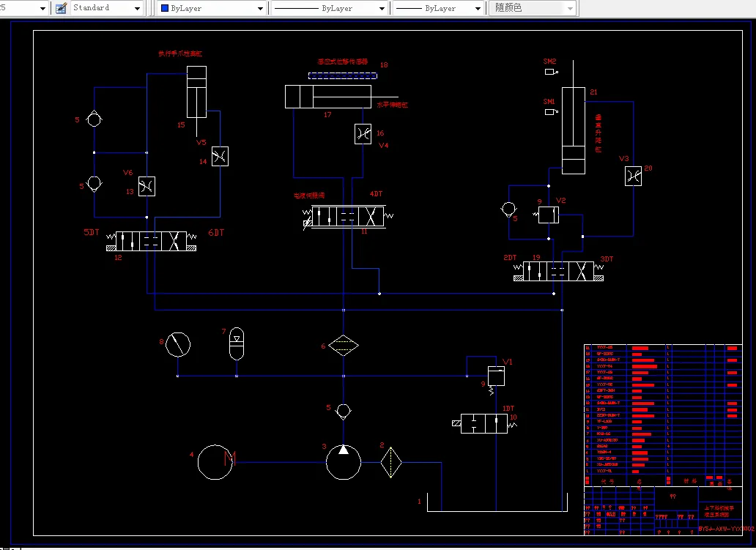This screenshot has width=756, height=550.
Task: Click the title block text 上下料机械手
Action: (719, 508)
